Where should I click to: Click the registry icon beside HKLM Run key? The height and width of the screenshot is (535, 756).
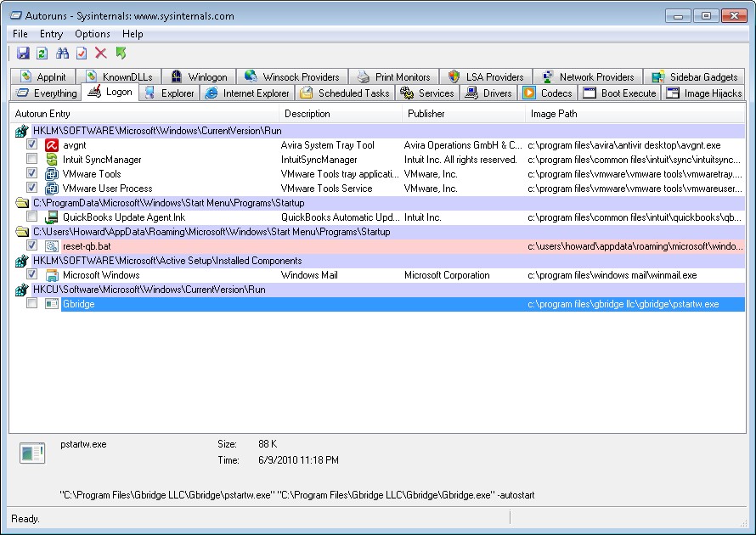[22, 131]
